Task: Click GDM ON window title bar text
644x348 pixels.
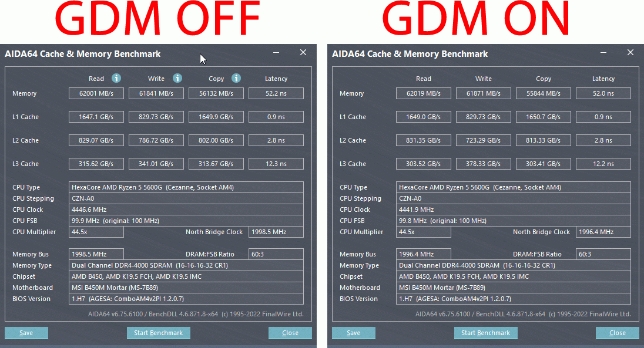Action: pos(410,54)
